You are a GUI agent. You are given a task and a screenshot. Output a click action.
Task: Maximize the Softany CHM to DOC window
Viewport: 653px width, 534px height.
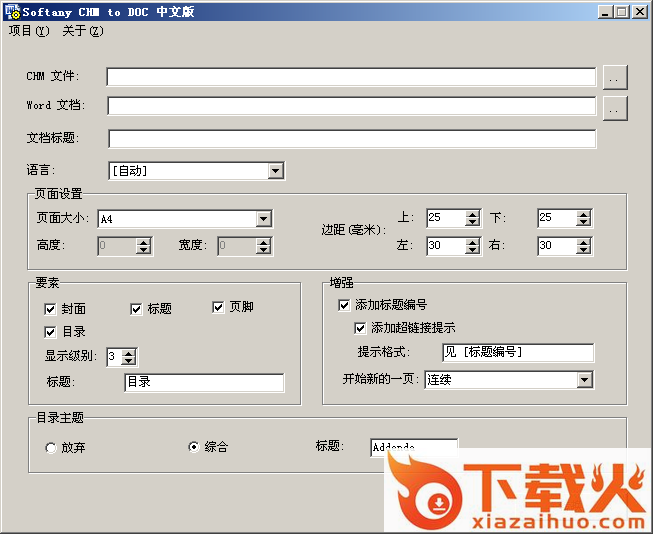(x=622, y=12)
